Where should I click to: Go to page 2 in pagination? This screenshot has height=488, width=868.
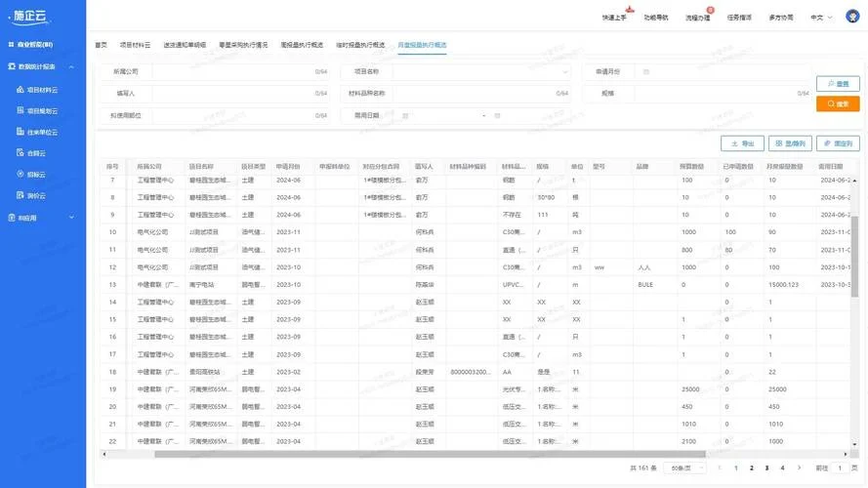[751, 468]
